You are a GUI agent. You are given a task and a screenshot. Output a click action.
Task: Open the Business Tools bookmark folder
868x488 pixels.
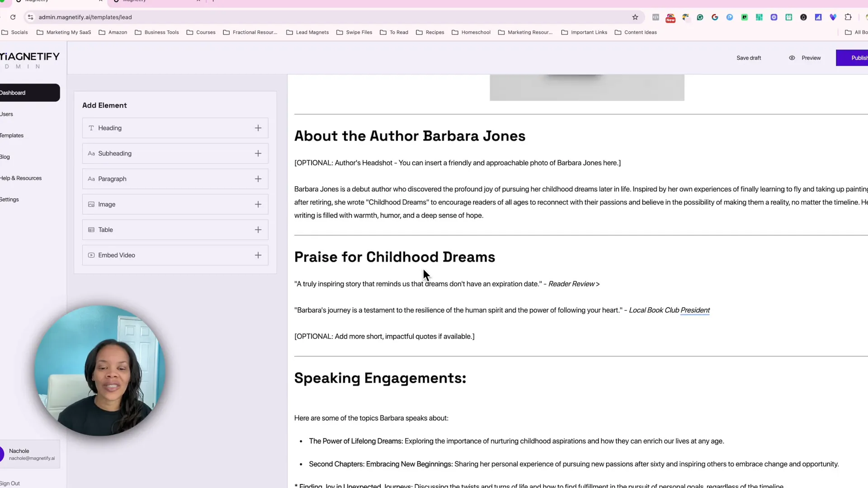[x=157, y=32]
